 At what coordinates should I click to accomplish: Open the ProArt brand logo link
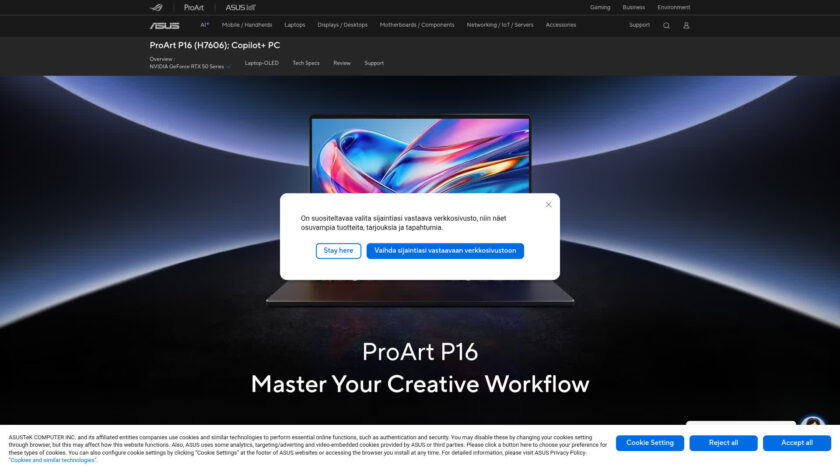[x=194, y=7]
